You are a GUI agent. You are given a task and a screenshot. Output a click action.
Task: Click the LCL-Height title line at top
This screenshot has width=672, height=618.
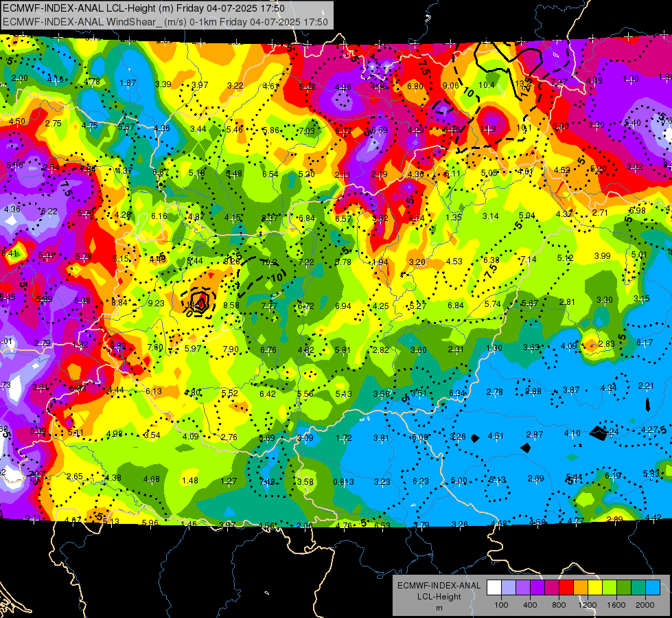tap(143, 8)
